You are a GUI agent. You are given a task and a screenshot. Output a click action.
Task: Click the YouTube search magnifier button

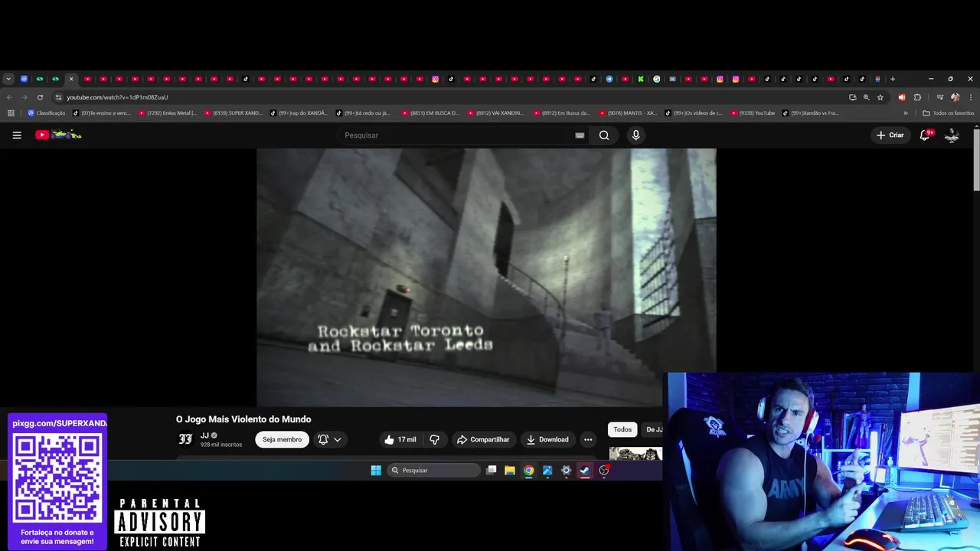click(604, 135)
